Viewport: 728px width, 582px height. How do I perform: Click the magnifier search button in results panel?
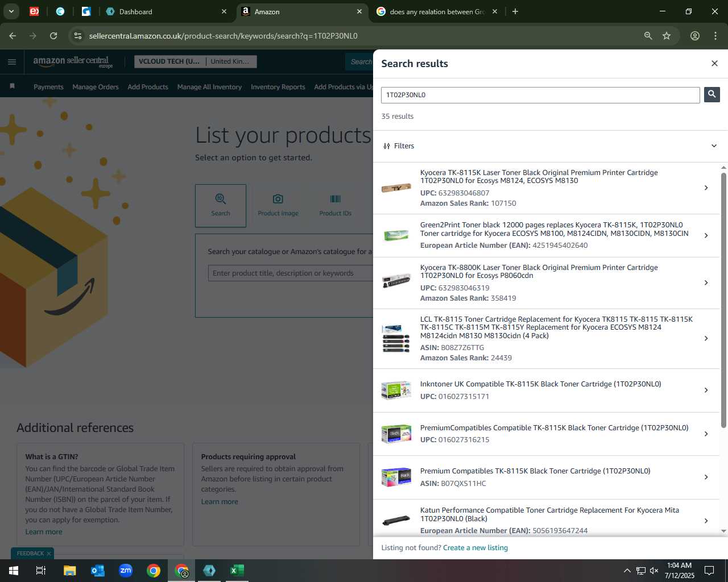(712, 94)
